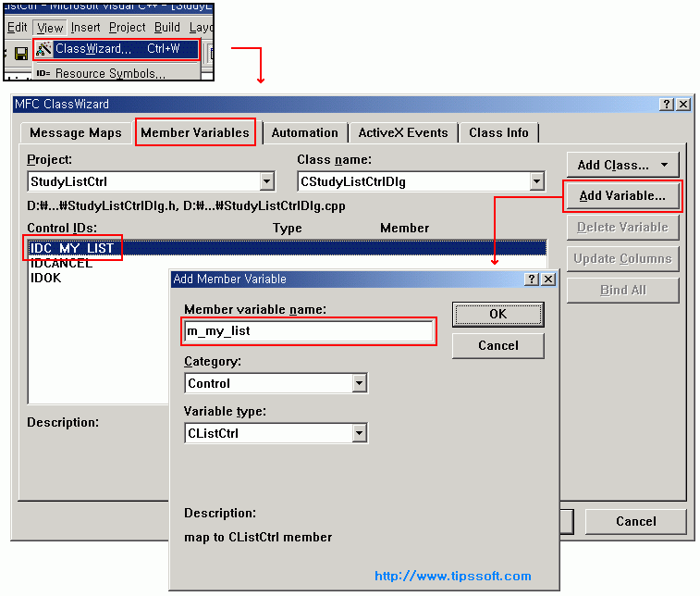Switch to the Automation tab

[304, 132]
